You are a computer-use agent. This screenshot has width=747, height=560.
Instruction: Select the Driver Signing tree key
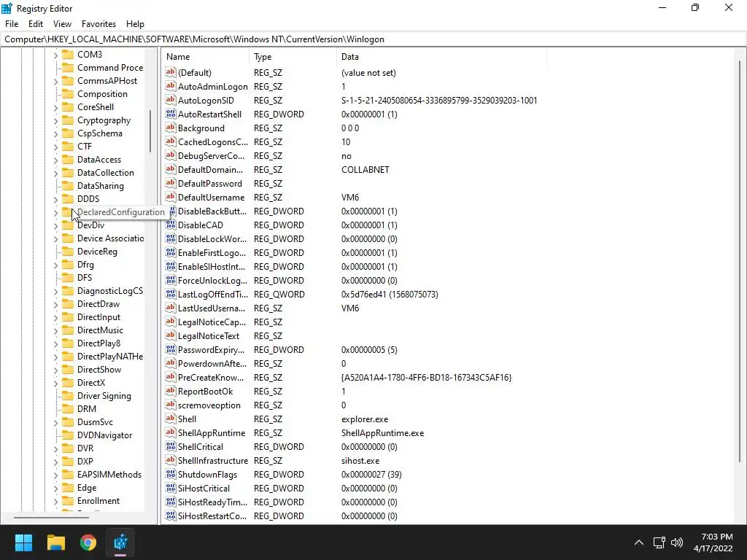click(x=104, y=396)
